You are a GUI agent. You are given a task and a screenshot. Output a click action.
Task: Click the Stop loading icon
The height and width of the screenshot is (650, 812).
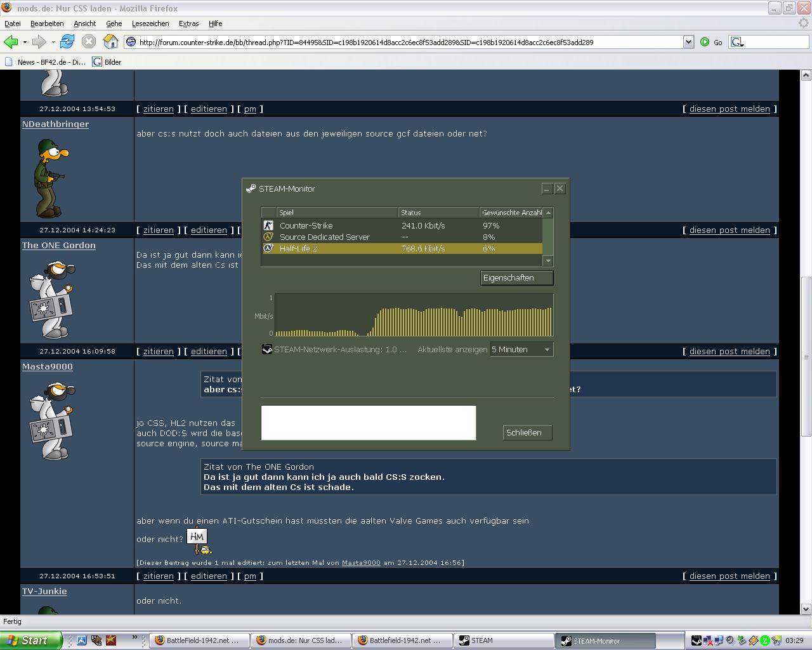[x=89, y=42]
